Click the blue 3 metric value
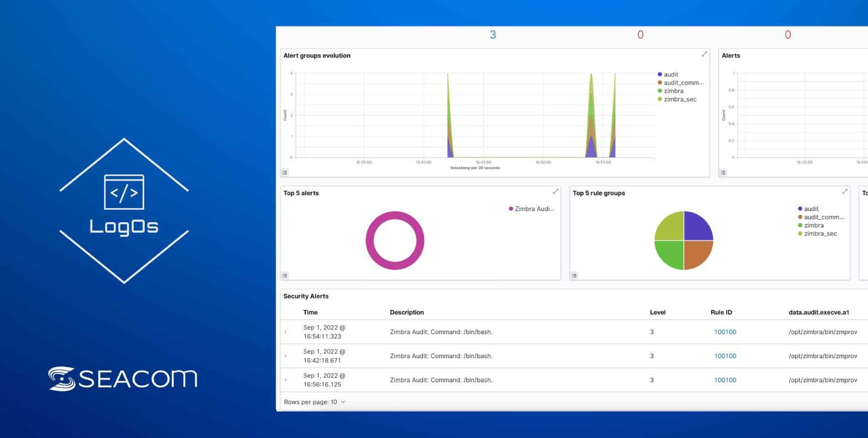 tap(493, 35)
